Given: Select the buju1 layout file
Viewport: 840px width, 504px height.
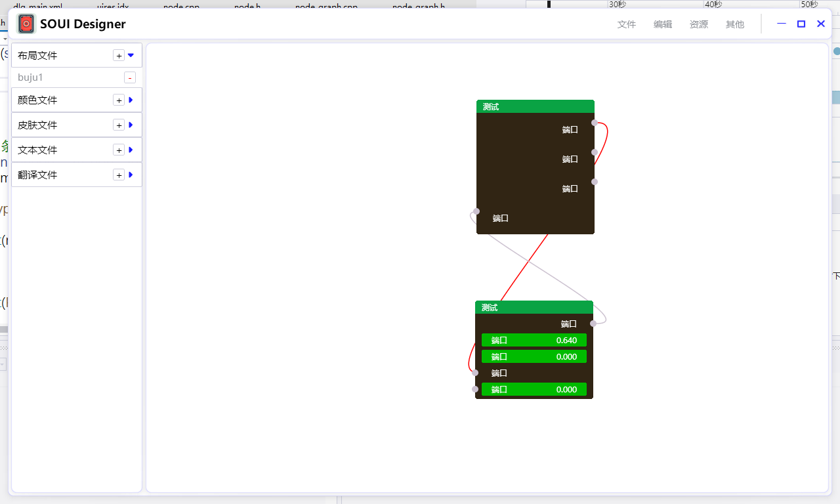Looking at the screenshot, I should pos(31,77).
